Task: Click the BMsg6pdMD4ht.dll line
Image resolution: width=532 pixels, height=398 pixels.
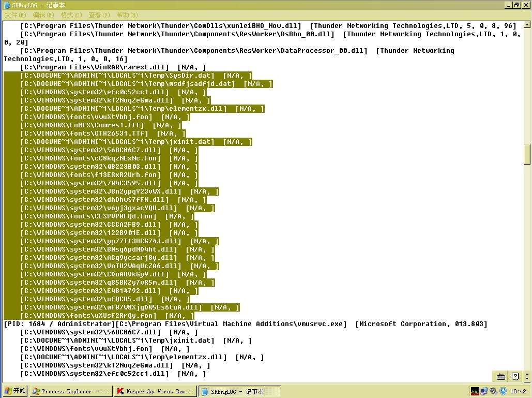Action: pos(118,249)
